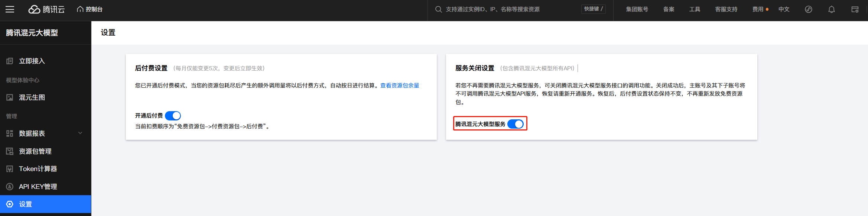Screen dimensions: 868x216
Task: Click the 资源包管理 sidebar icon
Action: pyautogui.click(x=10, y=151)
